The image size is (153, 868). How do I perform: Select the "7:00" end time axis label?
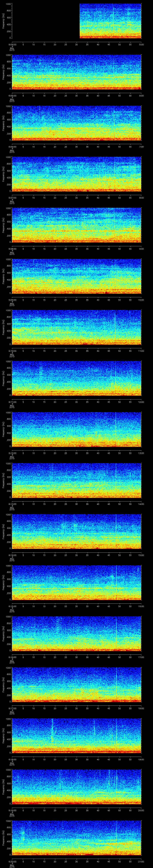pyautogui.click(x=141, y=147)
